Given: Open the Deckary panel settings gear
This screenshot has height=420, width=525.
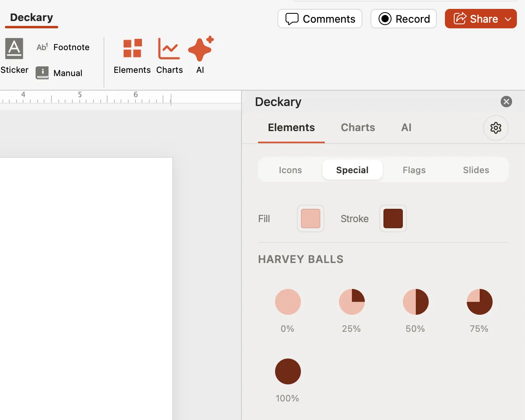Looking at the screenshot, I should coord(496,128).
